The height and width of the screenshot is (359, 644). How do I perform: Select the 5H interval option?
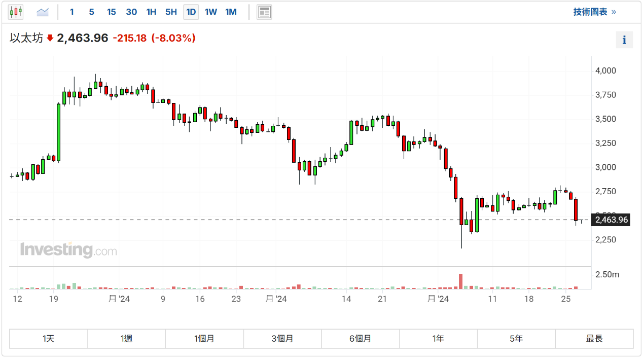pyautogui.click(x=171, y=12)
